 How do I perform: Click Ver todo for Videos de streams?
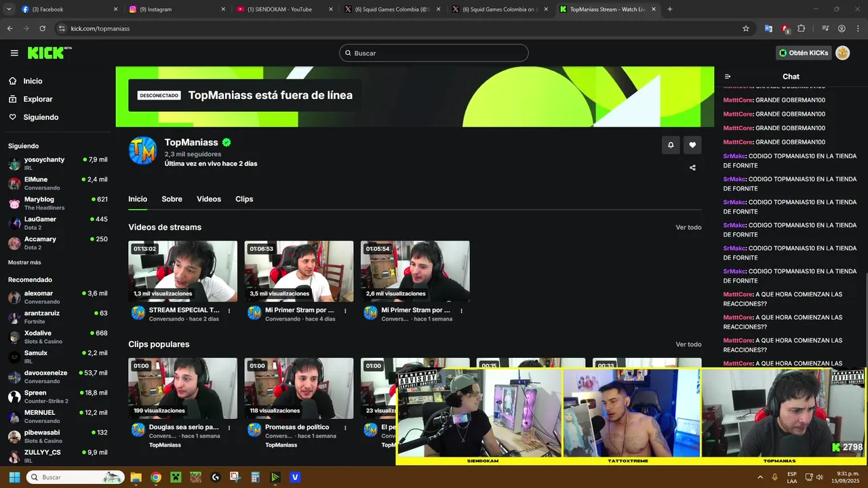[688, 228]
